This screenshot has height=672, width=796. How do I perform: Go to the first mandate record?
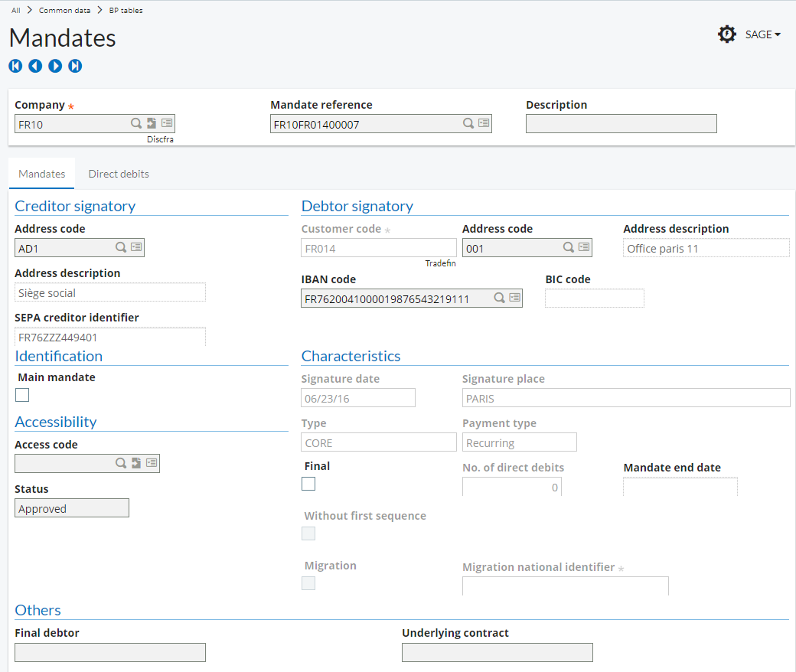pos(15,67)
